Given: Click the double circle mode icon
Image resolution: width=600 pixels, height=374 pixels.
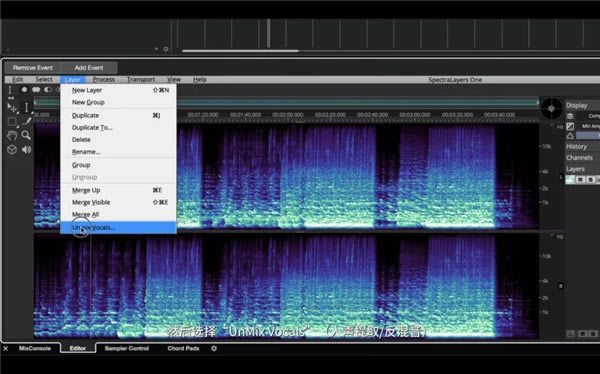Looking at the screenshot, I should tap(36, 90).
